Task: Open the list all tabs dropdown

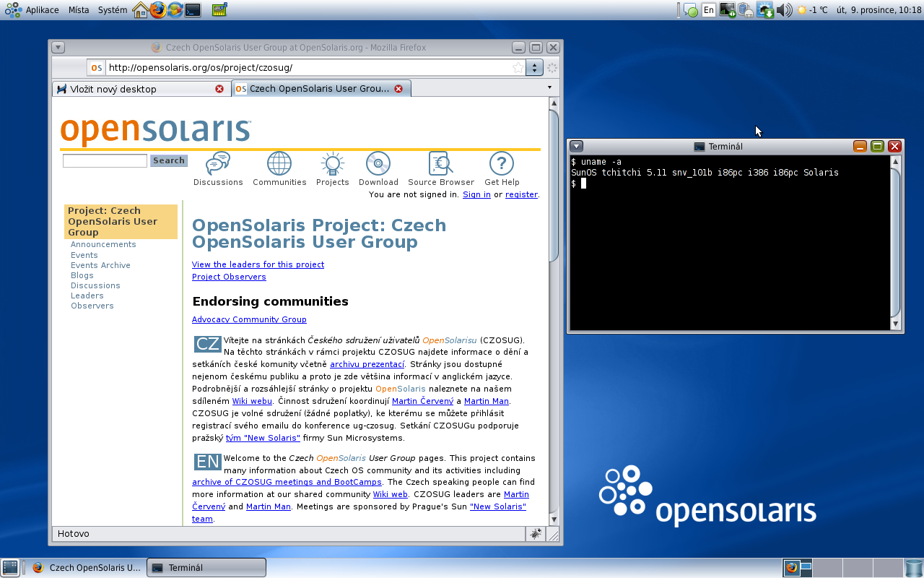Action: point(549,88)
